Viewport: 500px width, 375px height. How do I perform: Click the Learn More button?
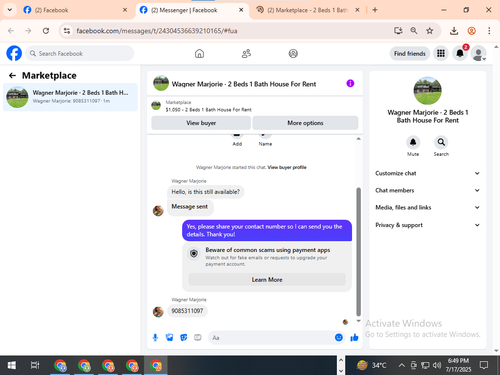pos(267,280)
